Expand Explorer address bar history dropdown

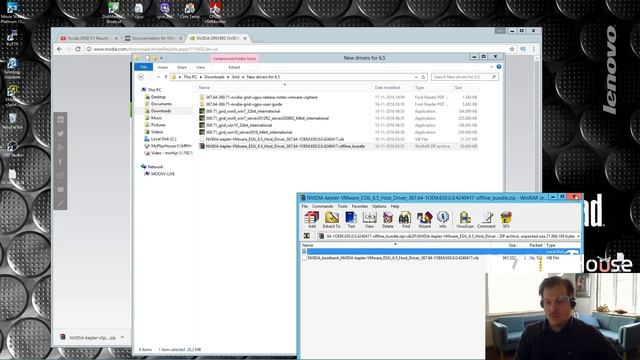(416, 77)
